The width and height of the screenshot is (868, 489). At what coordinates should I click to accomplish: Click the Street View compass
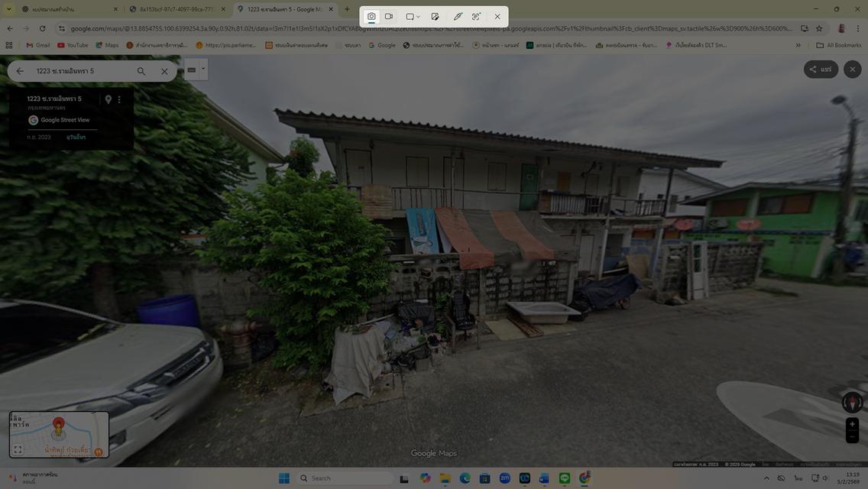pyautogui.click(x=852, y=402)
